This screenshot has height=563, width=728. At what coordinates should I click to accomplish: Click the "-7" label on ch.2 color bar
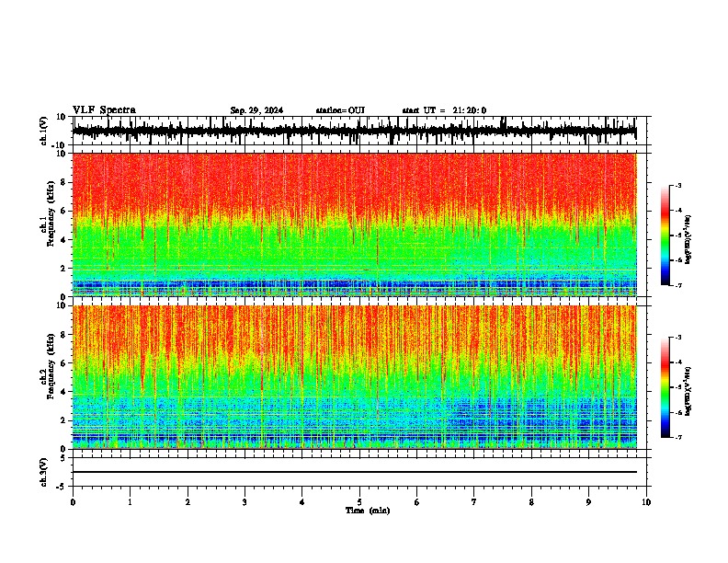coord(678,437)
